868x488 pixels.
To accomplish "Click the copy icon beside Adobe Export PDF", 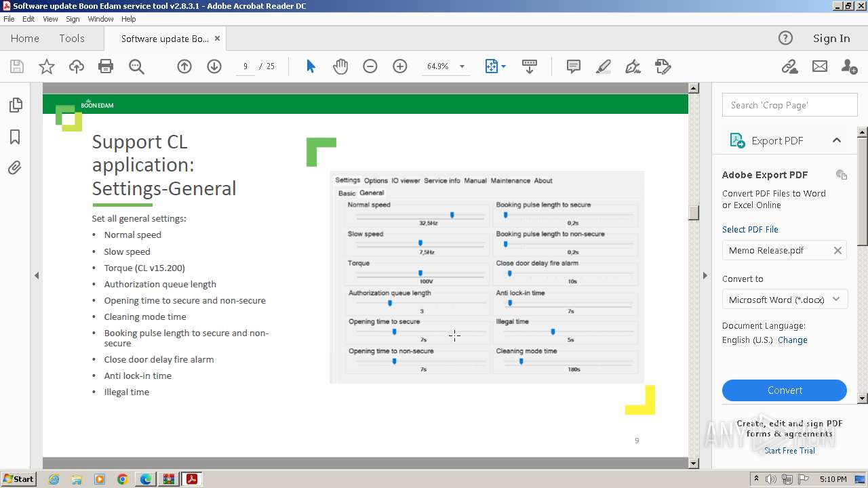I will click(x=842, y=175).
